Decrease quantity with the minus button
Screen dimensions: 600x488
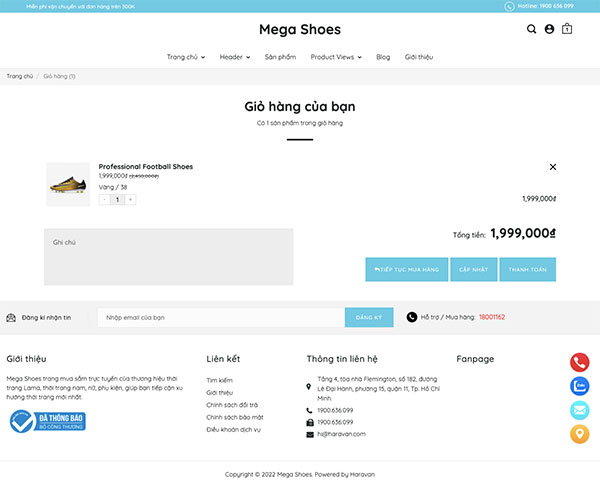(x=104, y=199)
